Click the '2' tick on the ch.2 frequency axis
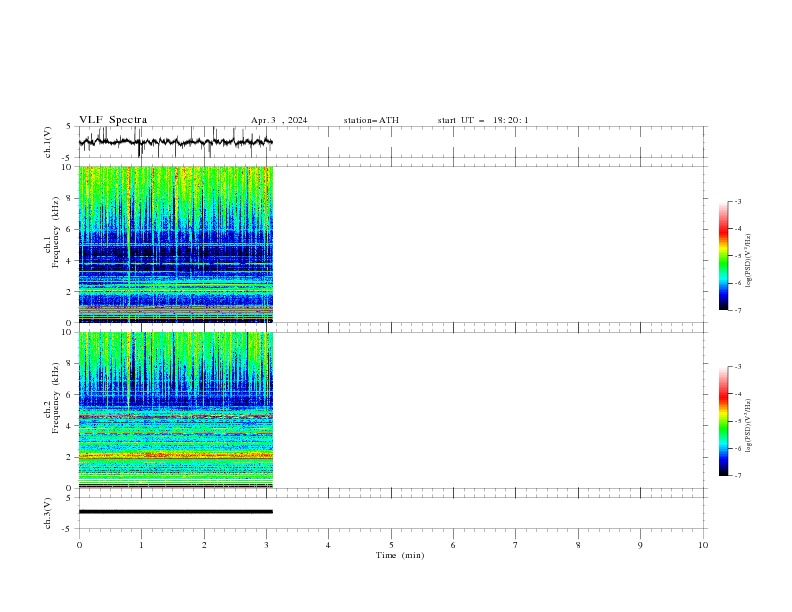This screenshot has height=612, width=792. pyautogui.click(x=69, y=457)
